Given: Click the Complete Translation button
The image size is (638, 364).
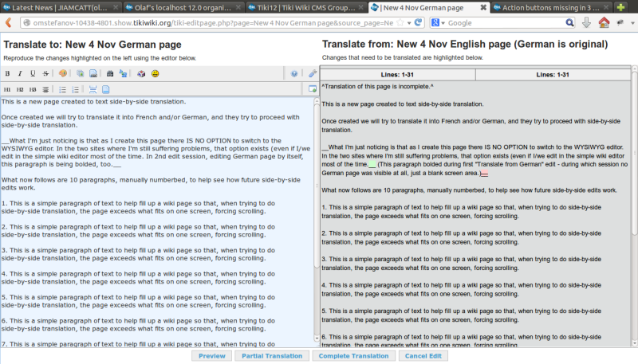Looking at the screenshot, I should point(353,356).
